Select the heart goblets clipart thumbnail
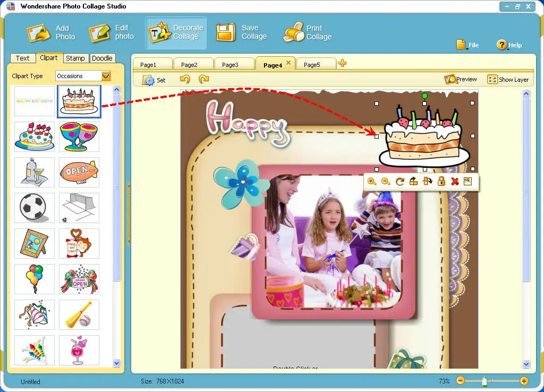Viewport: 544px width, 392px height. [x=79, y=137]
